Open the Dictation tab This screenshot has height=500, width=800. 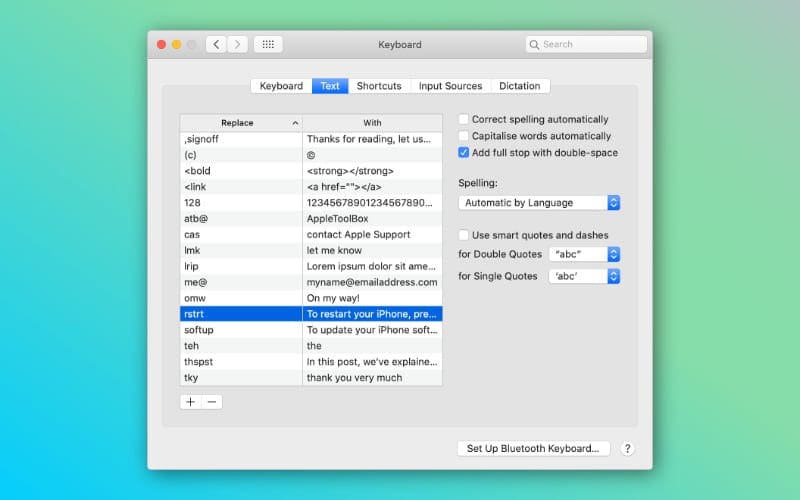coord(520,86)
